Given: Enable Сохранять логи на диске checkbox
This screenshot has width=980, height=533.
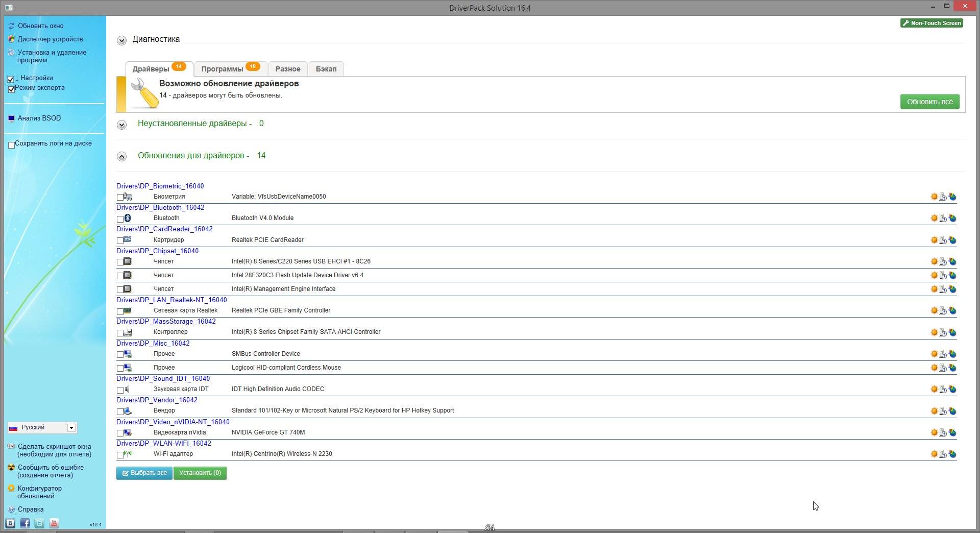Looking at the screenshot, I should click(11, 145).
